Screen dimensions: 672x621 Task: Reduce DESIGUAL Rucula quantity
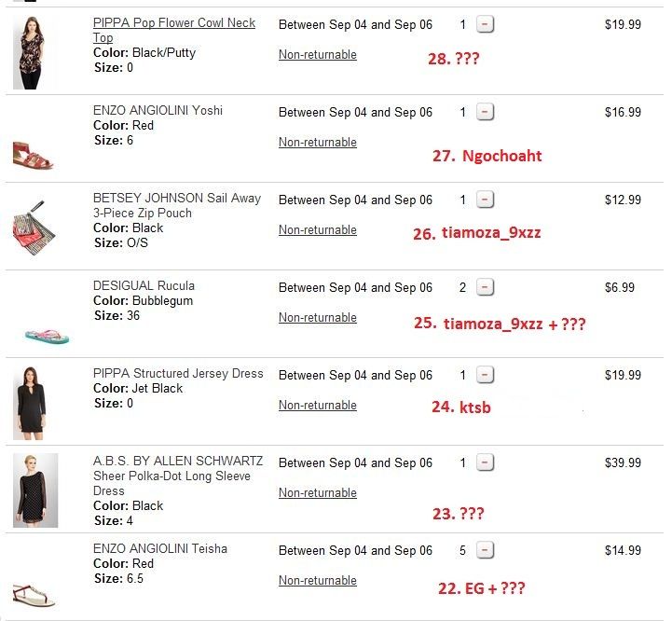coord(485,288)
